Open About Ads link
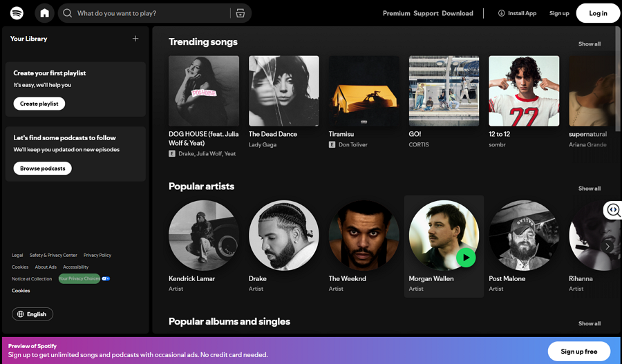The width and height of the screenshot is (622, 364). pyautogui.click(x=46, y=267)
